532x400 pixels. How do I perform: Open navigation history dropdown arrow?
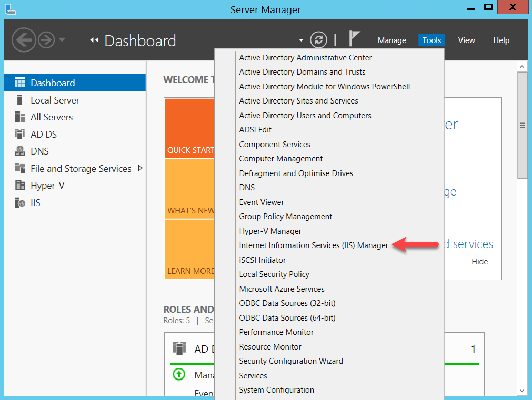62,40
